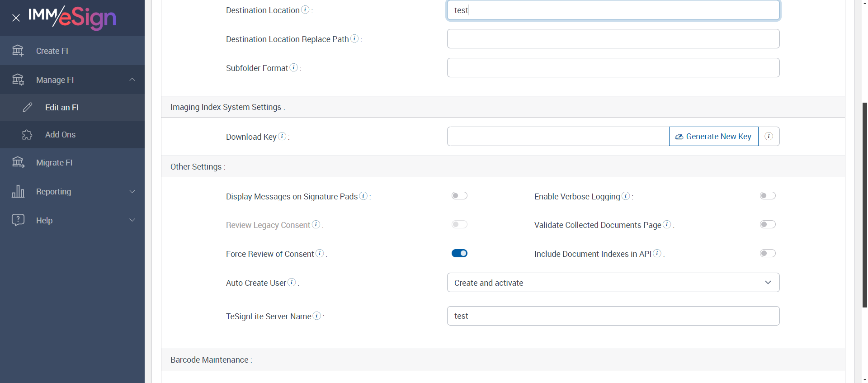This screenshot has height=383, width=868.
Task: Open Edit an FI menu item
Action: pyautogui.click(x=62, y=108)
